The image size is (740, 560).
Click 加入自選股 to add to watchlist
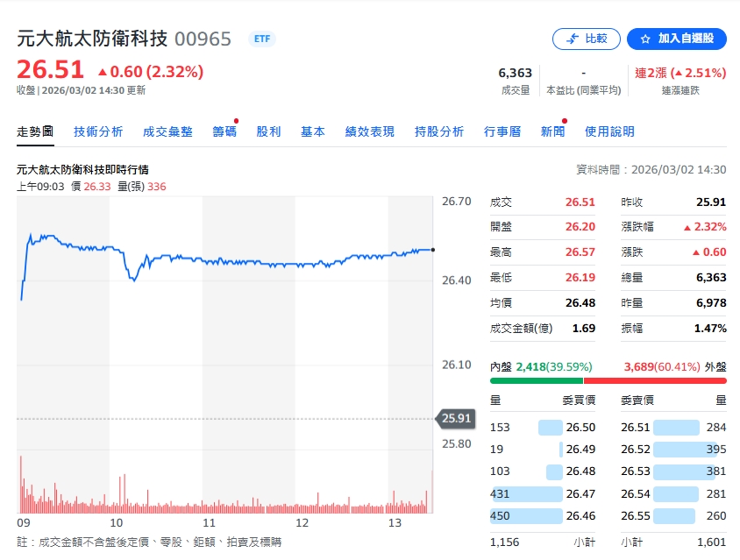(x=677, y=39)
